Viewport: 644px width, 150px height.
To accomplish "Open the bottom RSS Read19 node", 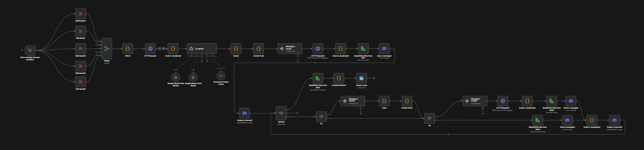I will tap(80, 82).
